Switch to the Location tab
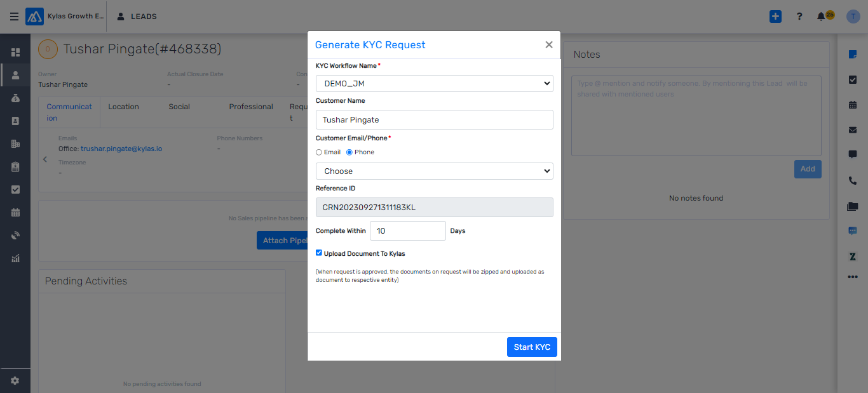 click(x=123, y=107)
